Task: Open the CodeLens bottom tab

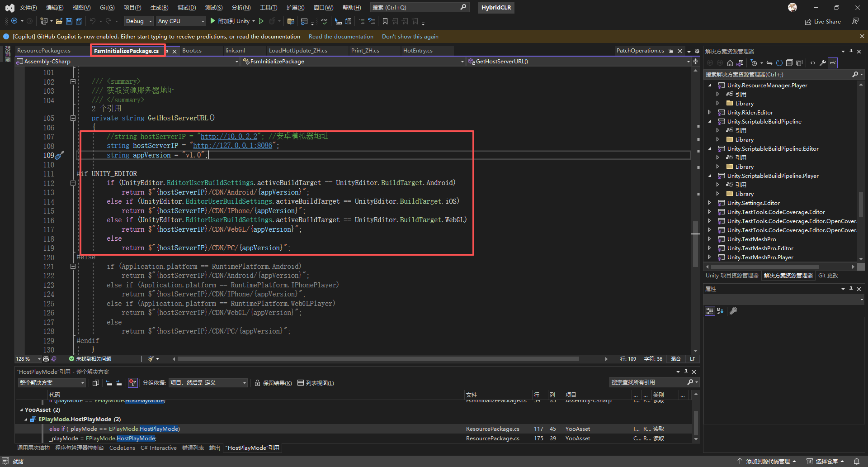Action: tap(122, 448)
